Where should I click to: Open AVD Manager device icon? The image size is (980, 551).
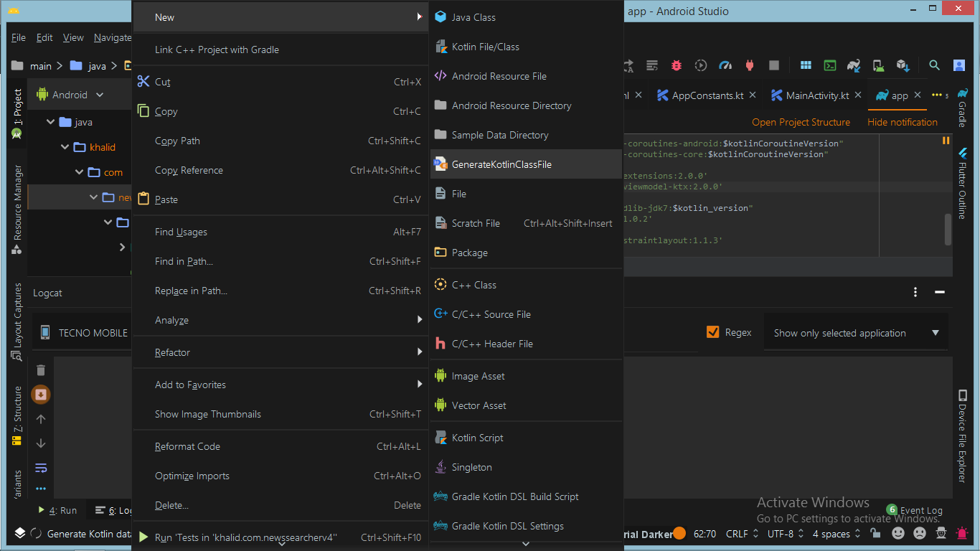pyautogui.click(x=878, y=65)
